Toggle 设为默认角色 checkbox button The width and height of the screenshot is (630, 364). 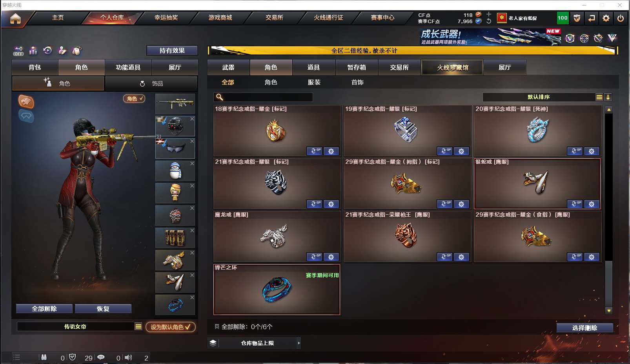pyautogui.click(x=171, y=327)
